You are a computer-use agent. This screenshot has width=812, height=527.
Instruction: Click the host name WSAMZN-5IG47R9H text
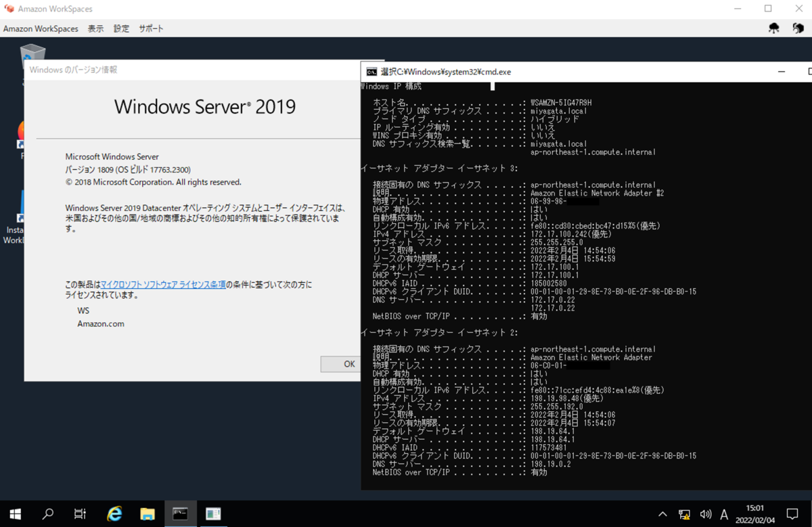tap(562, 103)
